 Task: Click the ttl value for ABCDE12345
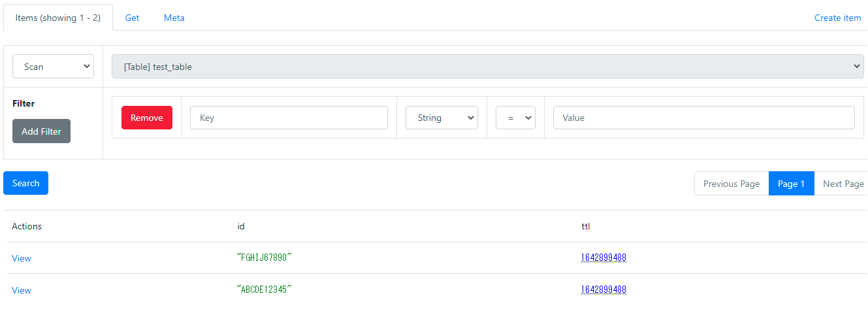pos(603,290)
